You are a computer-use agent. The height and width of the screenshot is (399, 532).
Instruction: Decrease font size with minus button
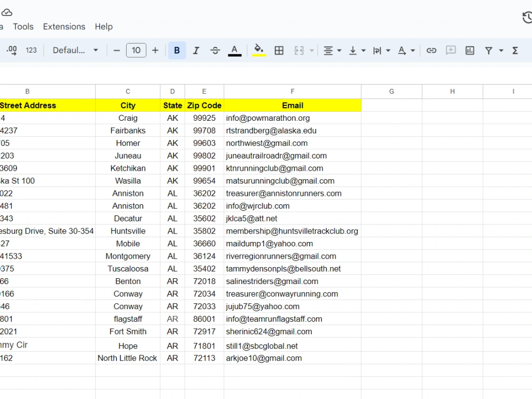click(117, 51)
